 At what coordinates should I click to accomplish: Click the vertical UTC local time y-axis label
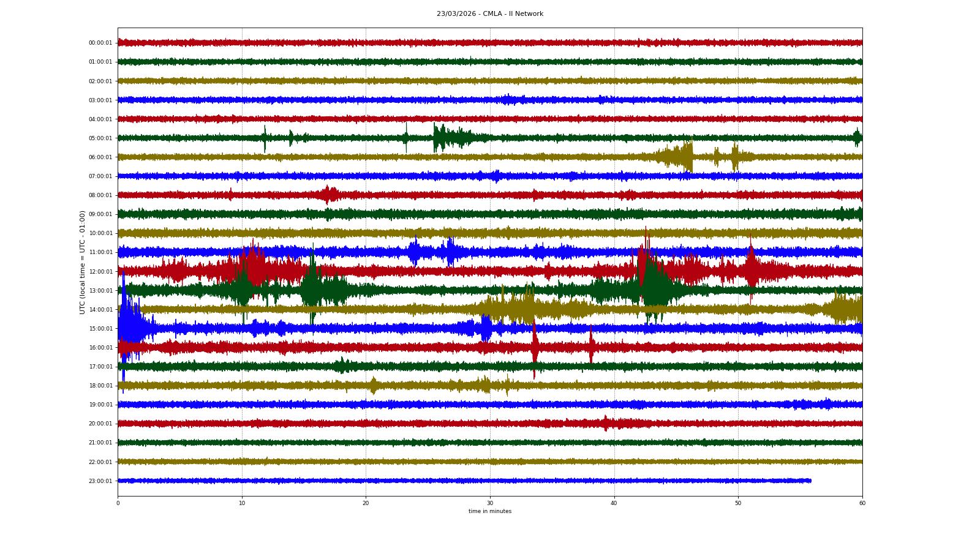pos(82,262)
